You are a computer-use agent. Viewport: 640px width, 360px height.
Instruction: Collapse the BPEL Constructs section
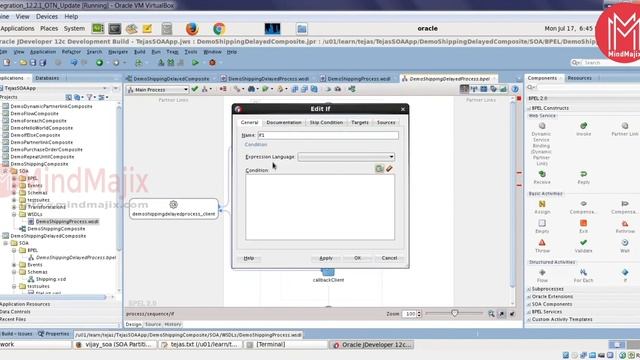tap(529, 108)
